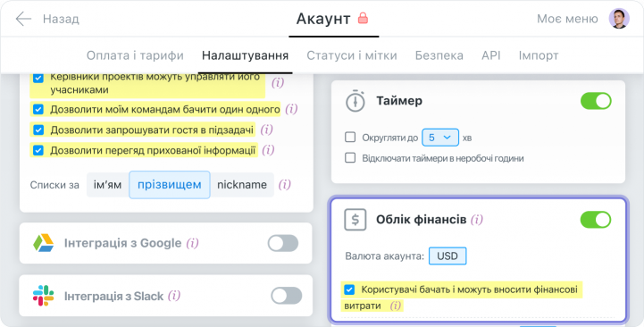
Task: Click the red lock icon beside Акаунт
Action: [x=363, y=18]
